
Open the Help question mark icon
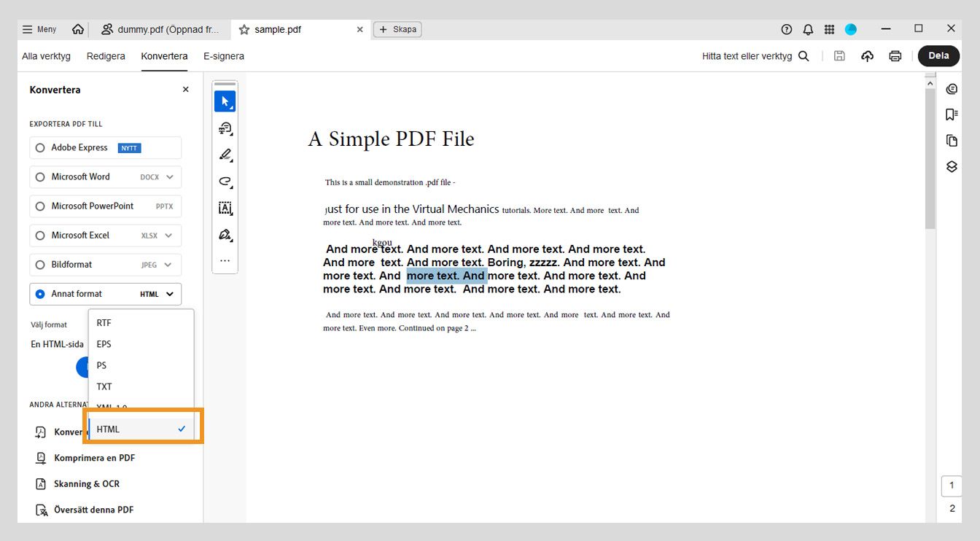[786, 29]
